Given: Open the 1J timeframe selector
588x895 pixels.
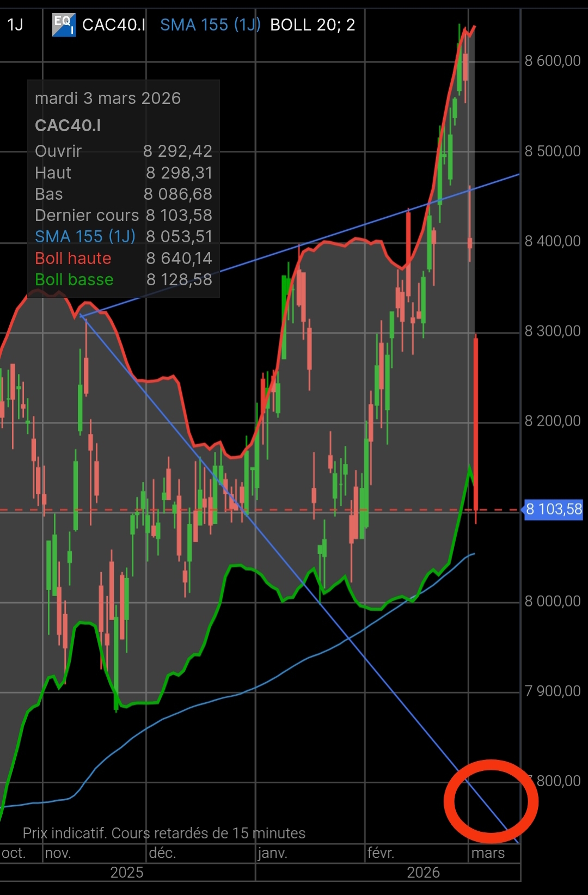Looking at the screenshot, I should click(x=16, y=25).
